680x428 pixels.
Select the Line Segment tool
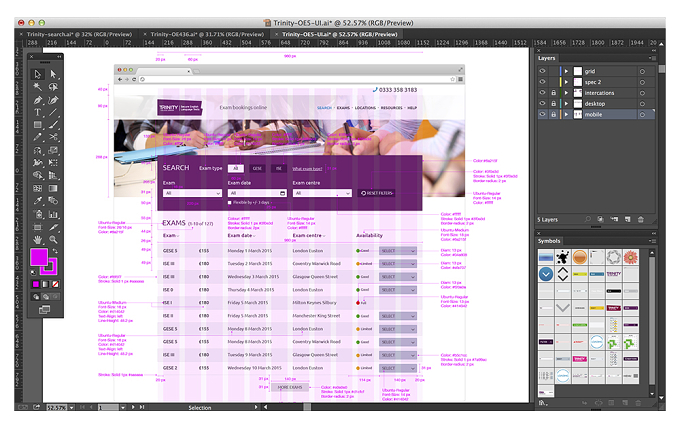point(53,112)
